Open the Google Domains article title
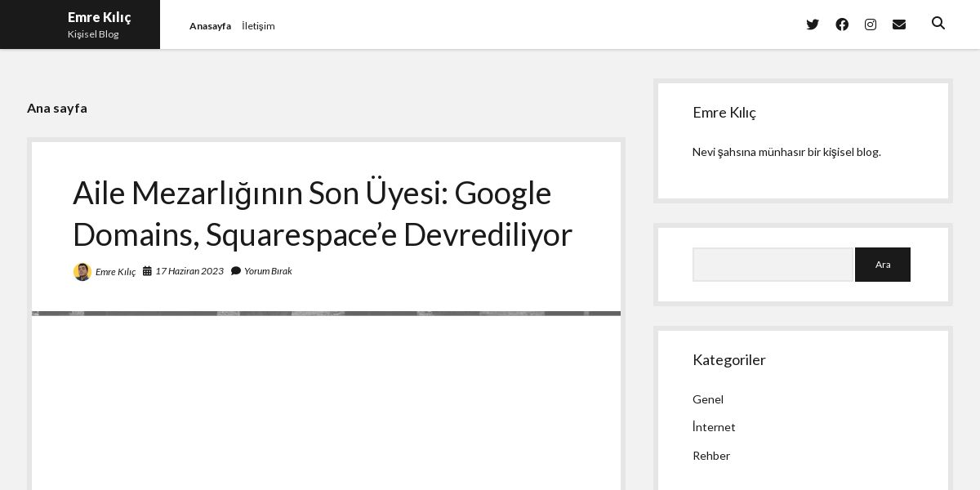The image size is (980, 490). point(323,213)
